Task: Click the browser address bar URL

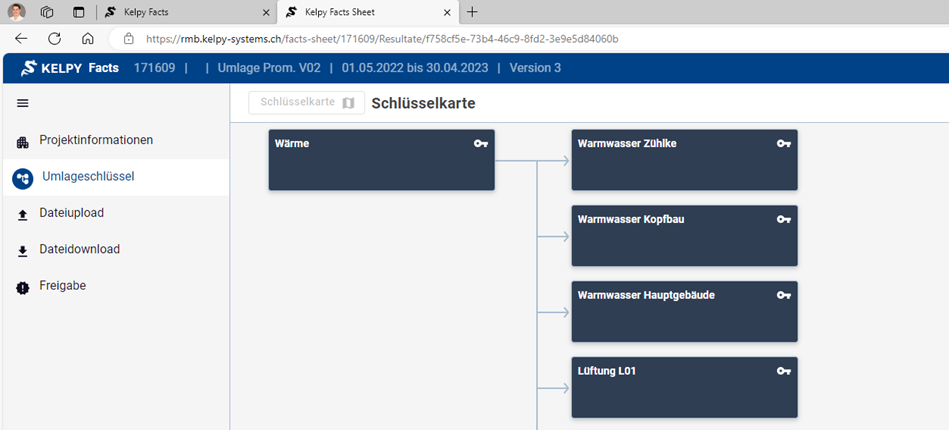Action: click(x=382, y=38)
